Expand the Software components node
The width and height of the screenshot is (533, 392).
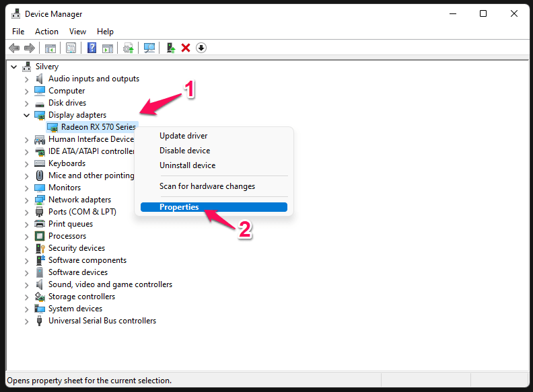point(26,261)
